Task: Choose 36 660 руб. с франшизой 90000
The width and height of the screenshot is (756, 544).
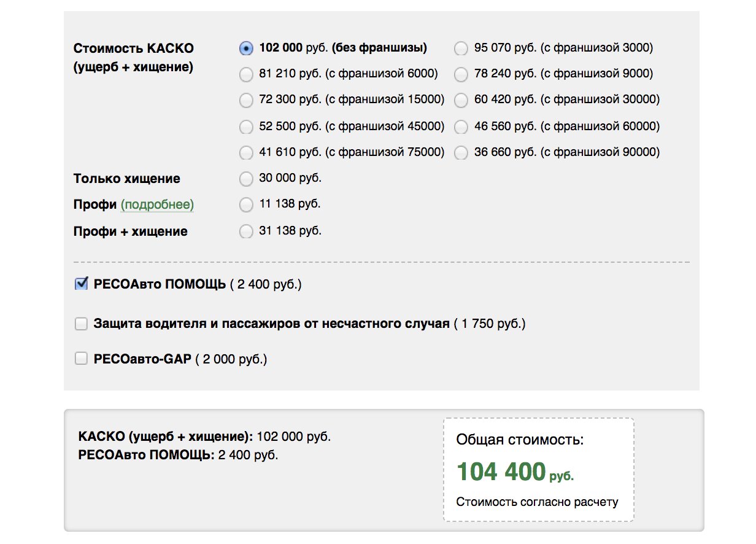Action: (x=461, y=152)
